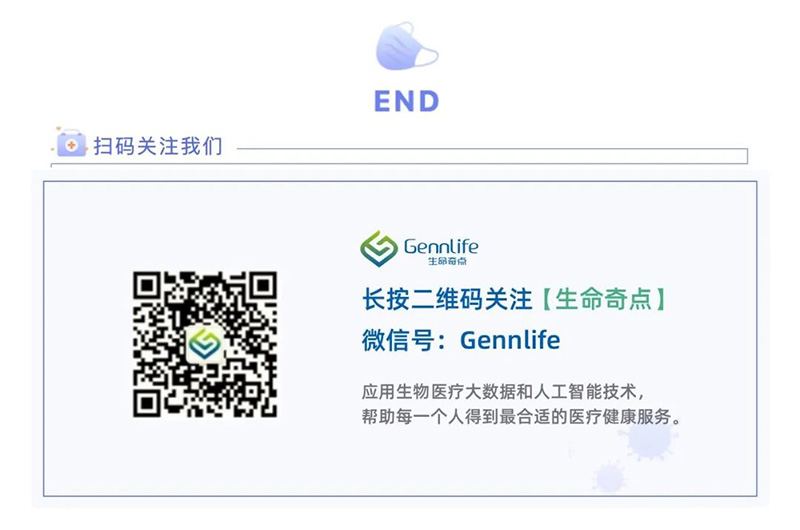Click the QR code top-right finder square
Image resolution: width=800 pixels, height=530 pixels.
(263, 286)
